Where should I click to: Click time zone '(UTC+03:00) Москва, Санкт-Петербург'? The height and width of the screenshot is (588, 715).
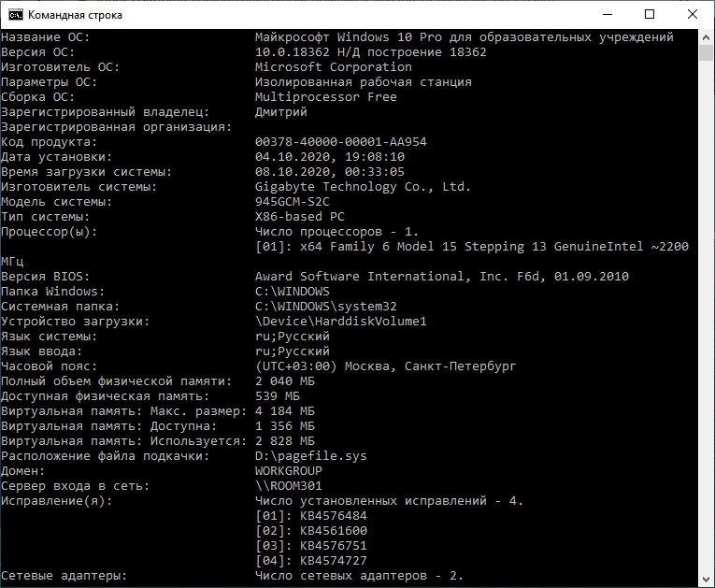click(386, 366)
